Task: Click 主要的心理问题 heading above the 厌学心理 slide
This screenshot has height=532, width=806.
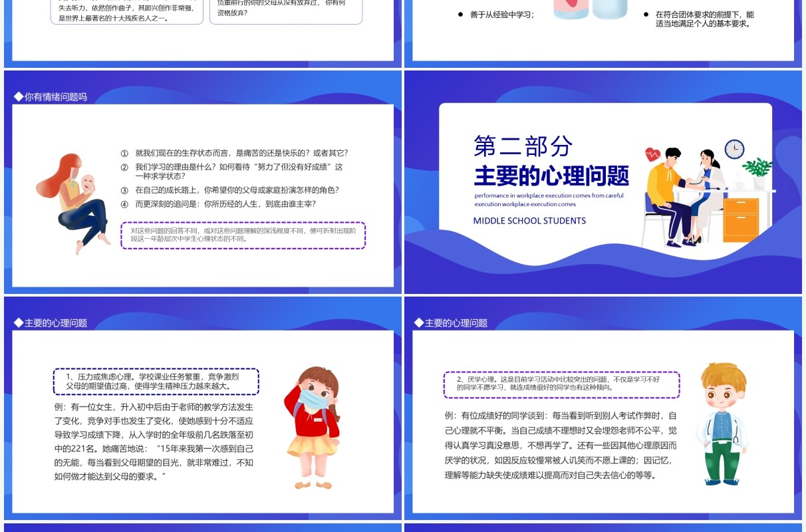Action: (x=452, y=323)
